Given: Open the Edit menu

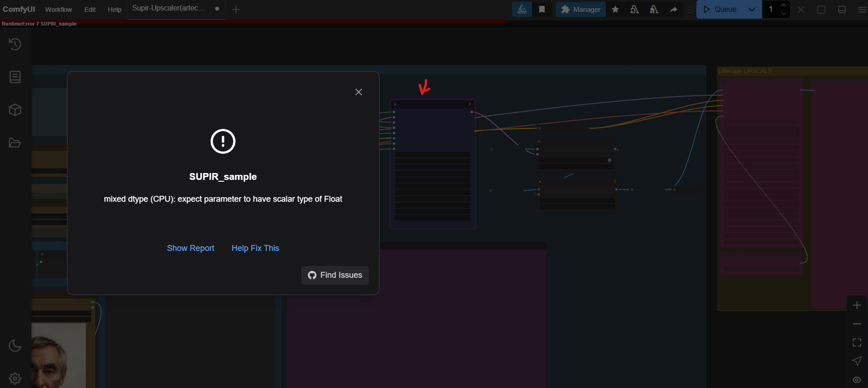Looking at the screenshot, I should coord(90,10).
